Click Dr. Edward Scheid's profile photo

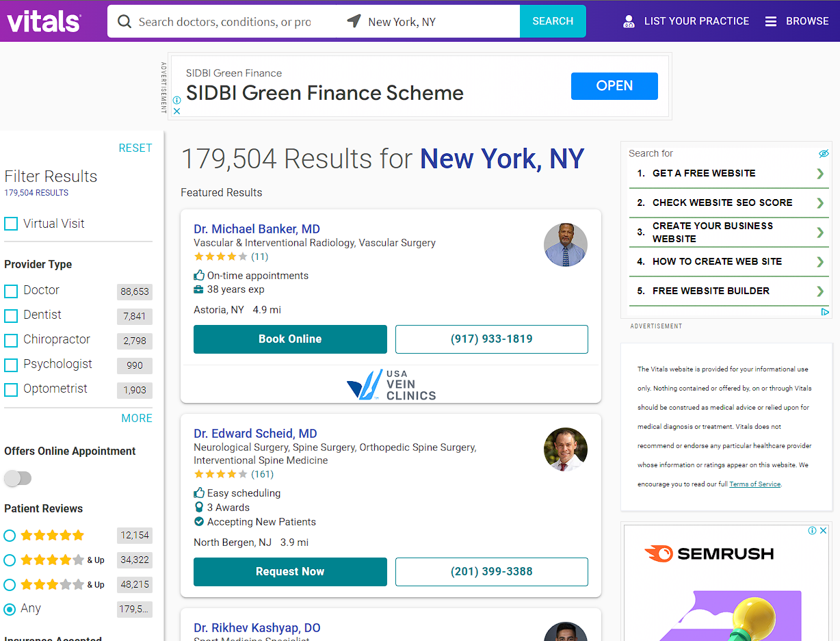566,449
